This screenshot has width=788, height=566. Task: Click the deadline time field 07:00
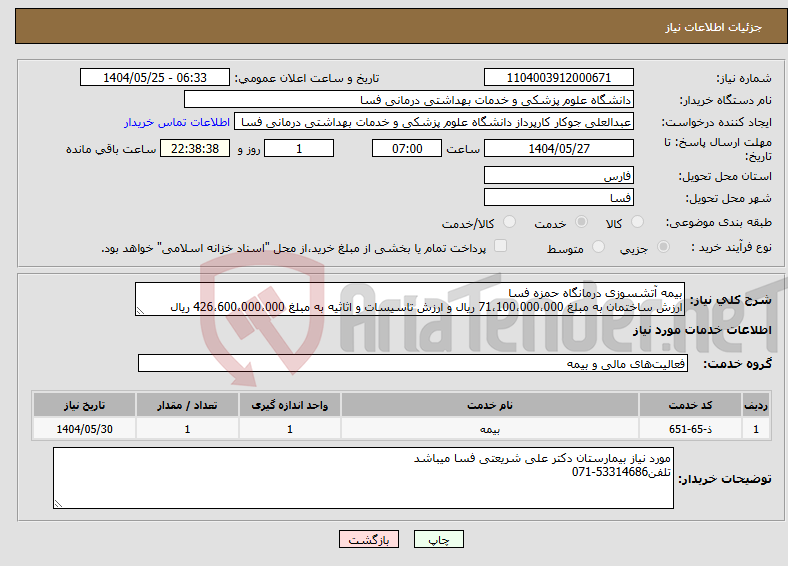coord(407,148)
